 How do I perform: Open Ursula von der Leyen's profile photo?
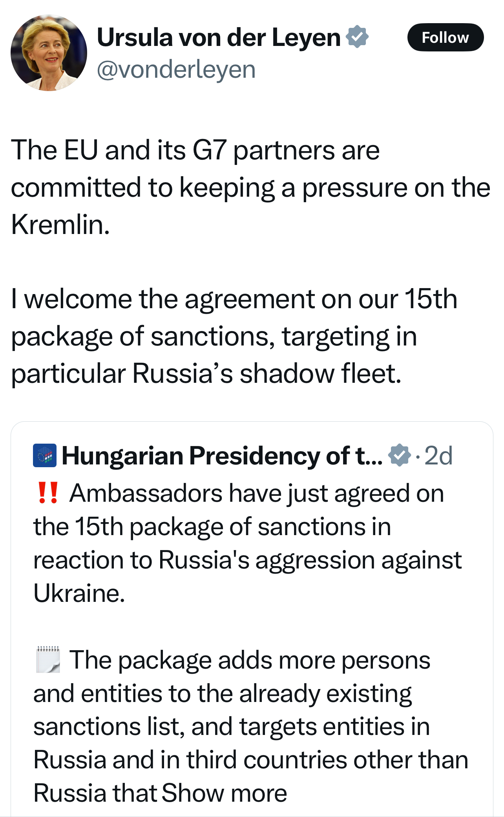(49, 53)
